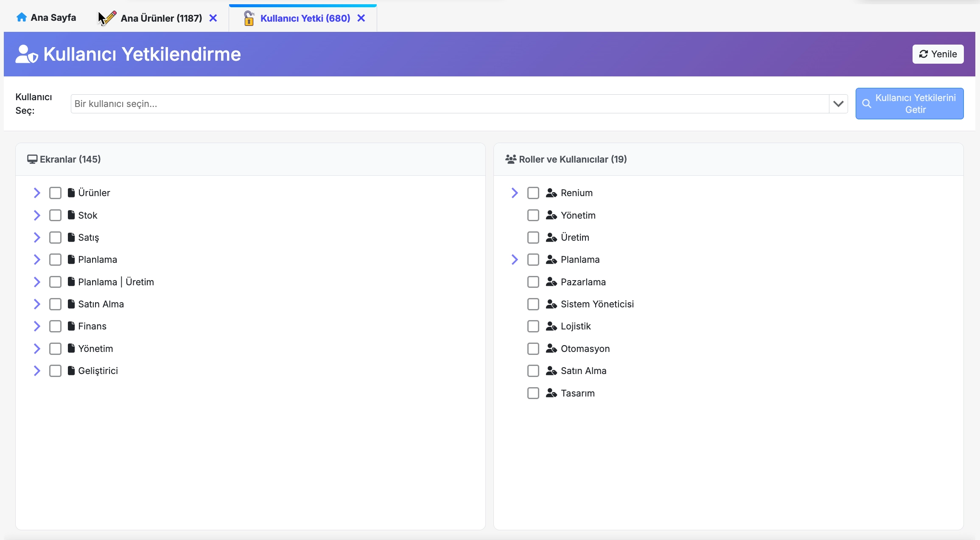Image resolution: width=980 pixels, height=540 pixels.
Task: Check the Ürünler screen checkbox
Action: pyautogui.click(x=55, y=193)
